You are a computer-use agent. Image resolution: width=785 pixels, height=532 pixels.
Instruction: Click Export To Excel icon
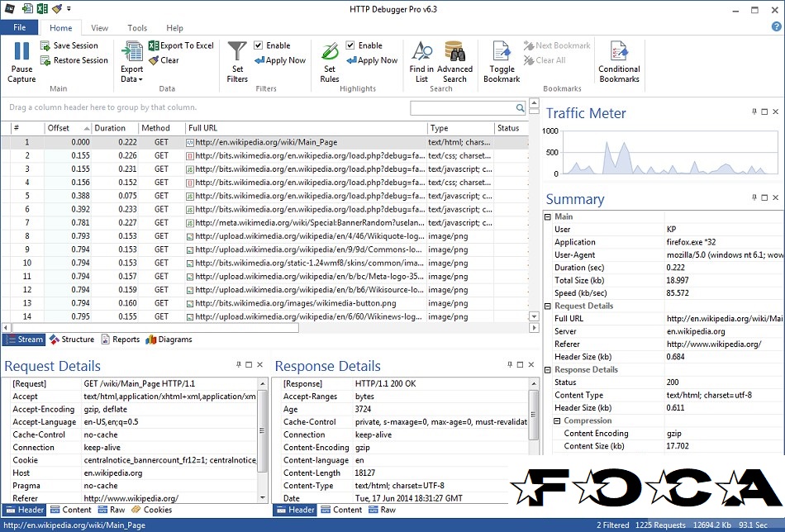click(x=153, y=45)
